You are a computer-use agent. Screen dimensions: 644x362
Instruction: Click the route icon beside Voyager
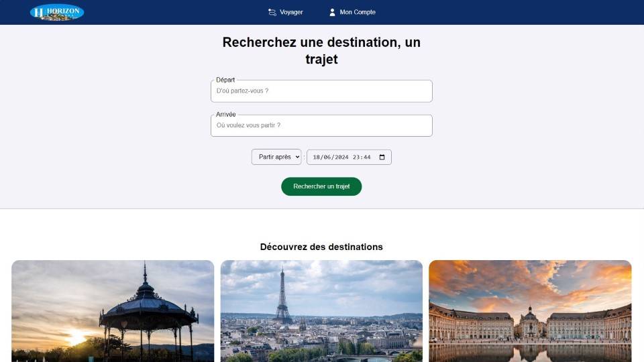(x=272, y=12)
